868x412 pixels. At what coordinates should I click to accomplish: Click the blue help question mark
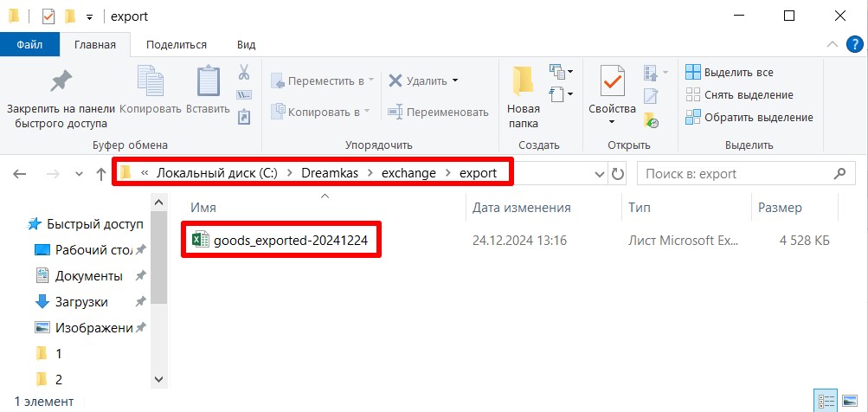click(855, 45)
